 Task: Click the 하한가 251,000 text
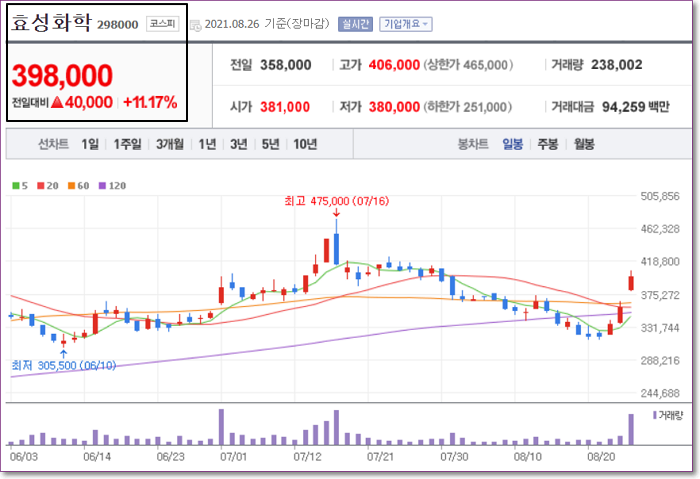coord(468,107)
